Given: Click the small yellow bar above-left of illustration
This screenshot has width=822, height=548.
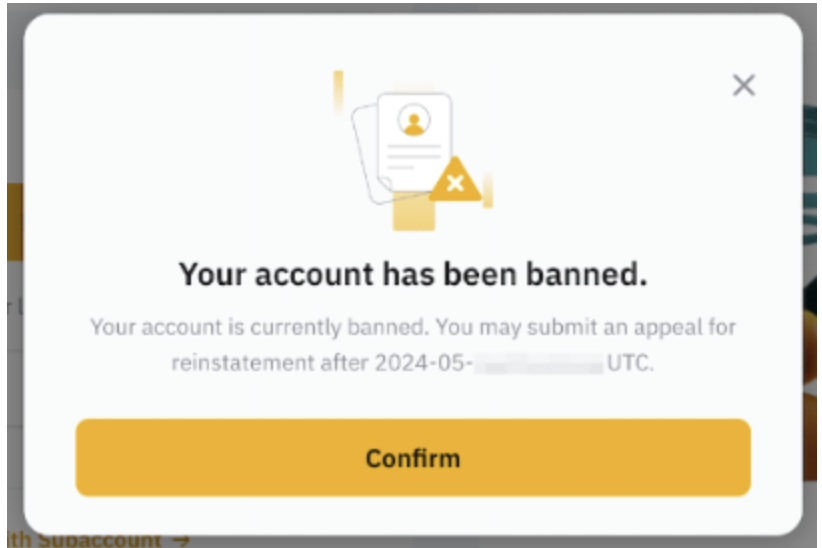Looking at the screenshot, I should [x=338, y=91].
